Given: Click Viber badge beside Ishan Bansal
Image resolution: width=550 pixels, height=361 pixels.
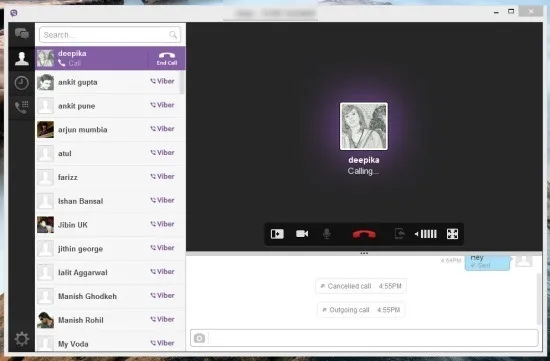Looking at the screenshot, I should click(x=162, y=200).
